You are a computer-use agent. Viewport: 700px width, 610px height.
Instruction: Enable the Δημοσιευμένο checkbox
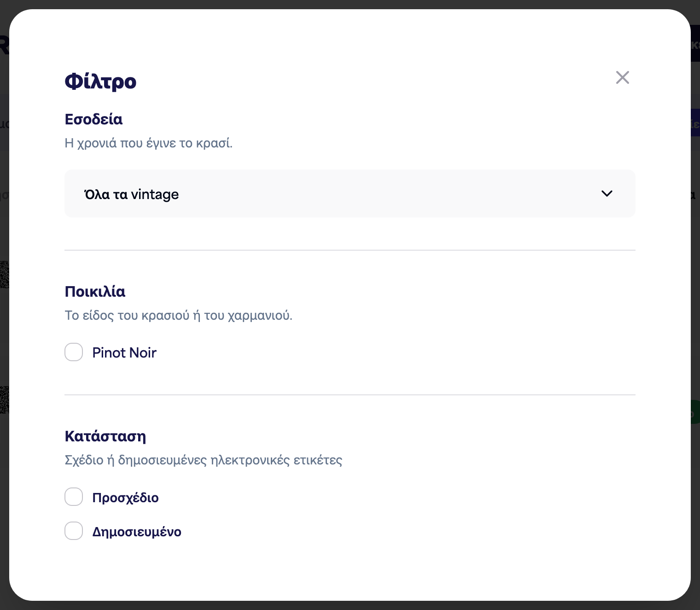[74, 531]
